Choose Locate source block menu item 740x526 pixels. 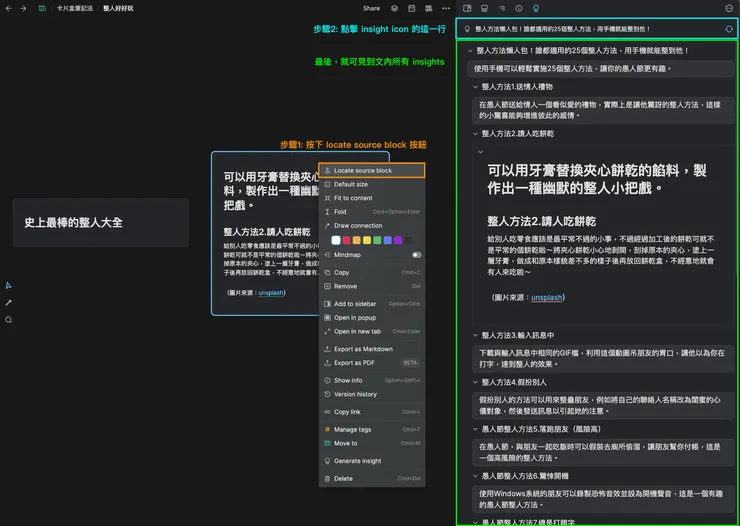point(372,170)
